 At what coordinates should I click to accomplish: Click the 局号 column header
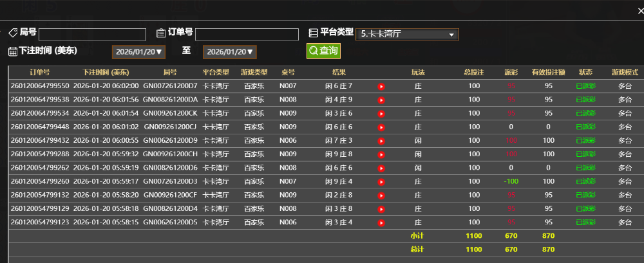170,72
